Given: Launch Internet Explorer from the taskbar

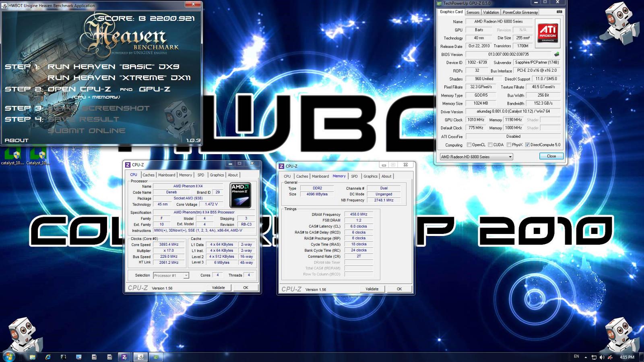Looking at the screenshot, I should point(48,357).
